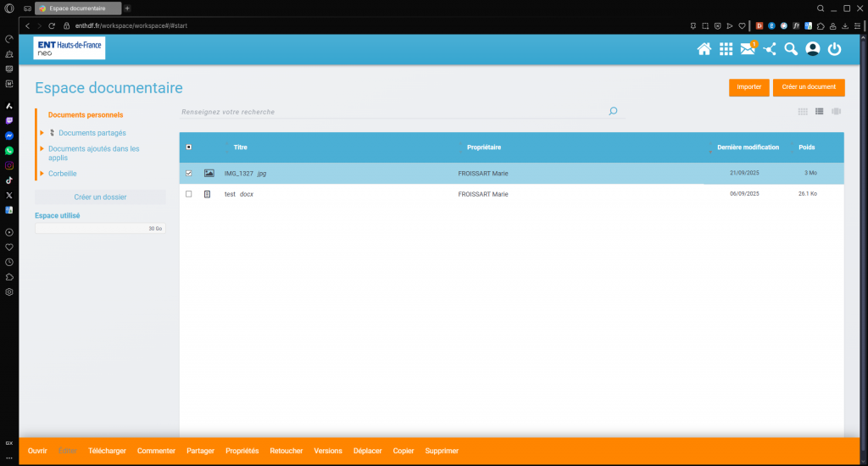Expand the Corbeille tree arrow
868x466 pixels.
[x=42, y=174]
